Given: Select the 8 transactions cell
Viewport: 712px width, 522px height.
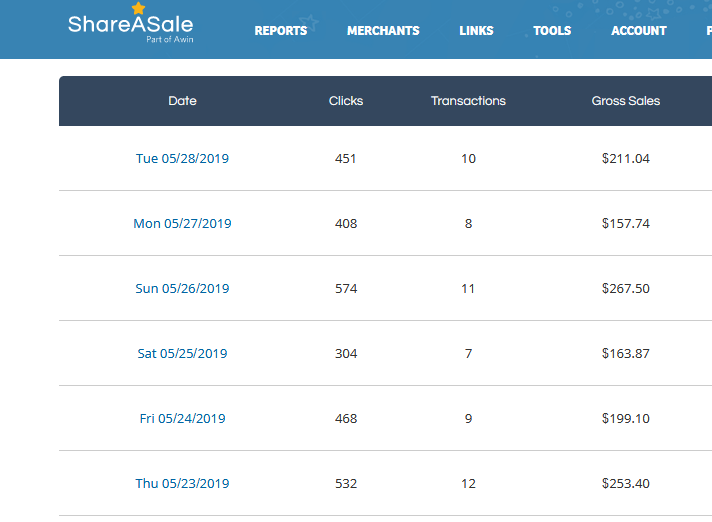Looking at the screenshot, I should 468,223.
